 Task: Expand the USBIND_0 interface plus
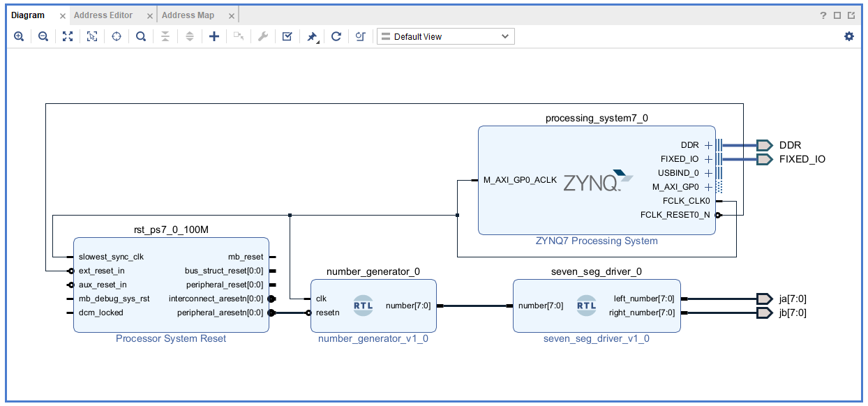[708, 173]
